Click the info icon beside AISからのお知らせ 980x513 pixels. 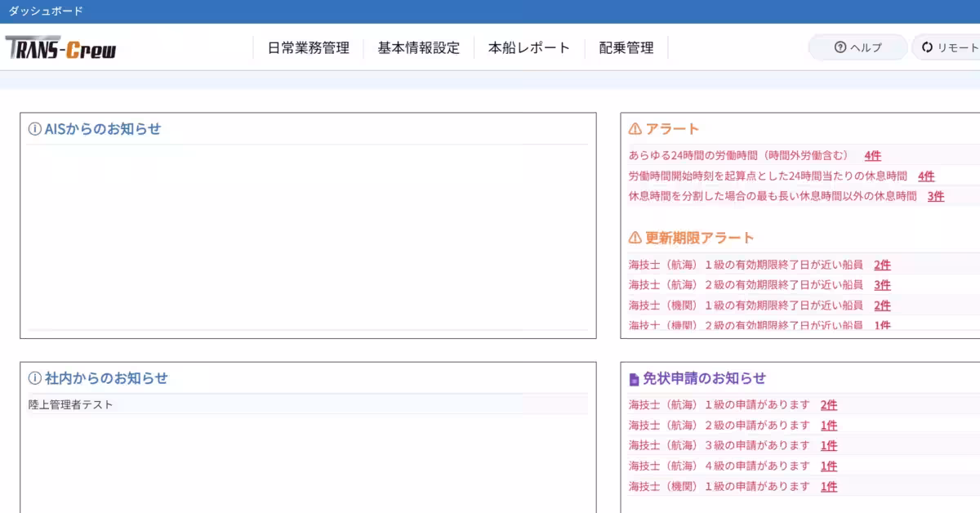33,128
